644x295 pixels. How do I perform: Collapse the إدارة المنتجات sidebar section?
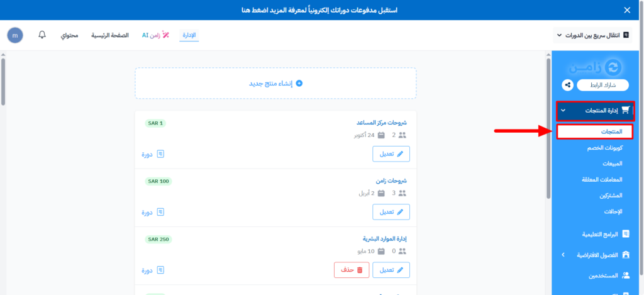(563, 111)
